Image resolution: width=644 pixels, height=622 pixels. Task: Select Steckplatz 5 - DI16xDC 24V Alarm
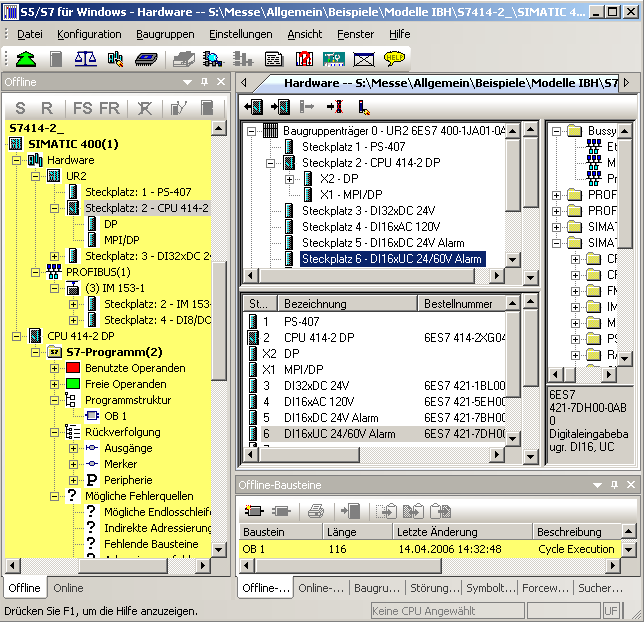[383, 243]
